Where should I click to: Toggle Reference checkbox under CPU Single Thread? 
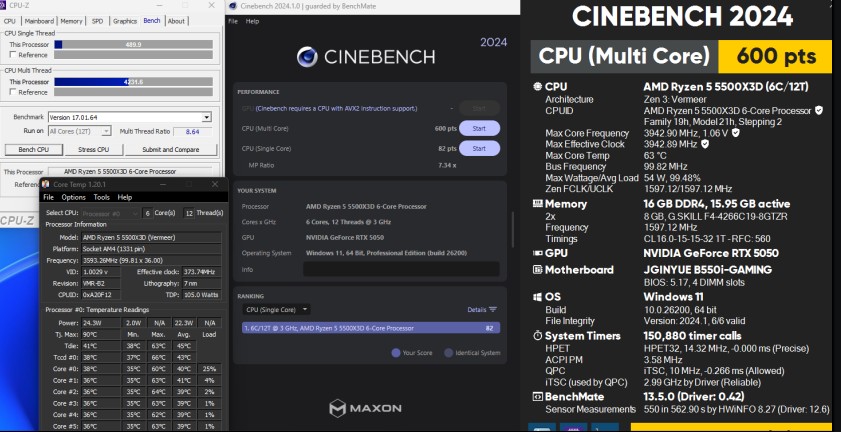pos(13,55)
